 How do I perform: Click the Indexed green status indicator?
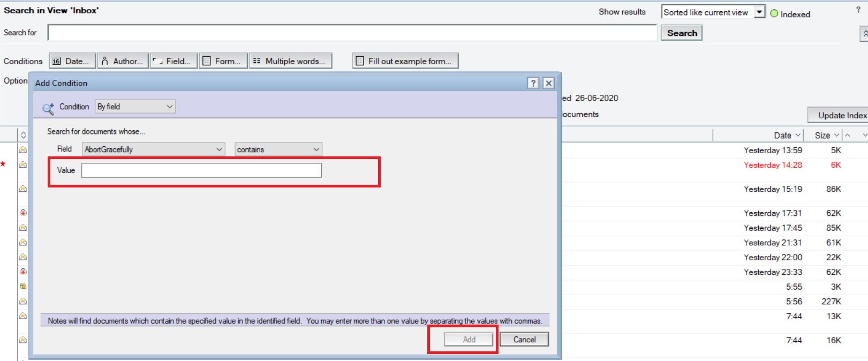click(x=774, y=13)
